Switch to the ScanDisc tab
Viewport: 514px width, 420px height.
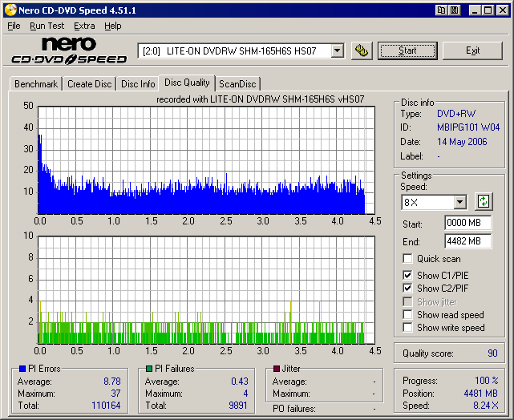[x=237, y=84]
